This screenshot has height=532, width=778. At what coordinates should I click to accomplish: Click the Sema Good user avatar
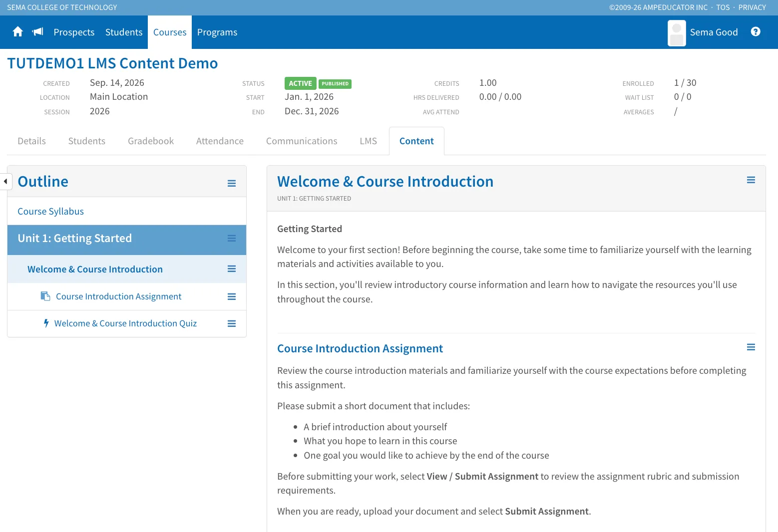(677, 33)
